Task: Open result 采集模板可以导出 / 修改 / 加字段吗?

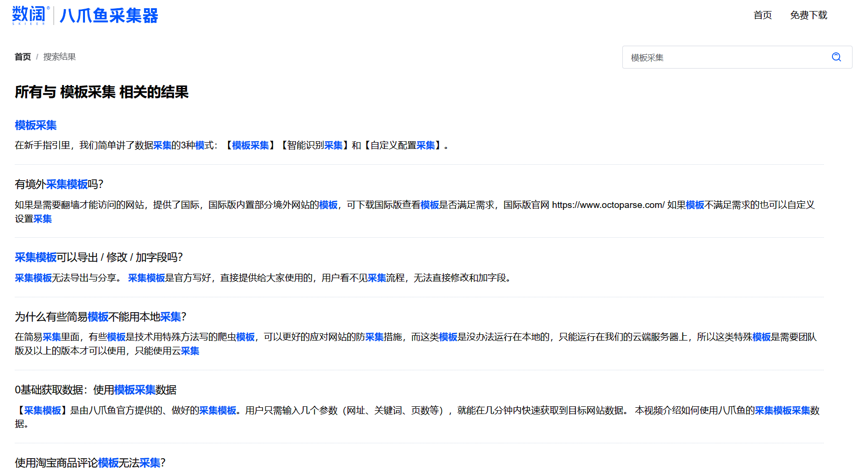Action: pyautogui.click(x=99, y=257)
